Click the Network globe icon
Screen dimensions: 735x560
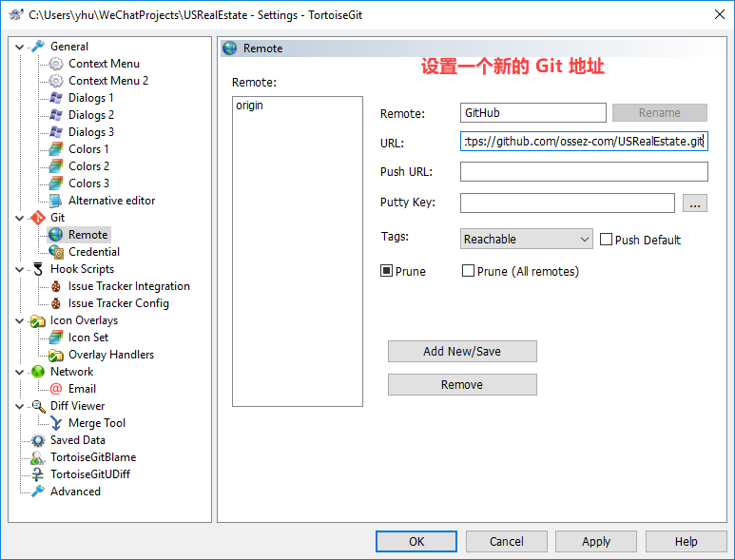point(37,372)
